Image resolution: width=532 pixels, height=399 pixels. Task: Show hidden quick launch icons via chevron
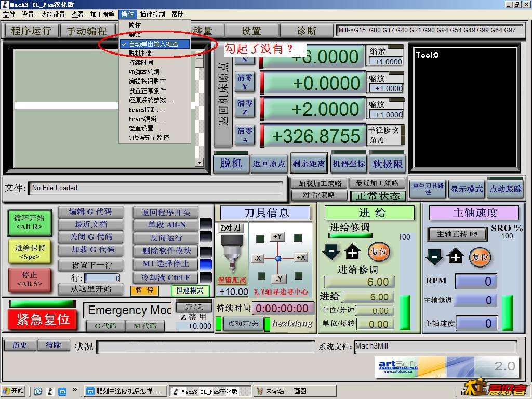(75, 390)
